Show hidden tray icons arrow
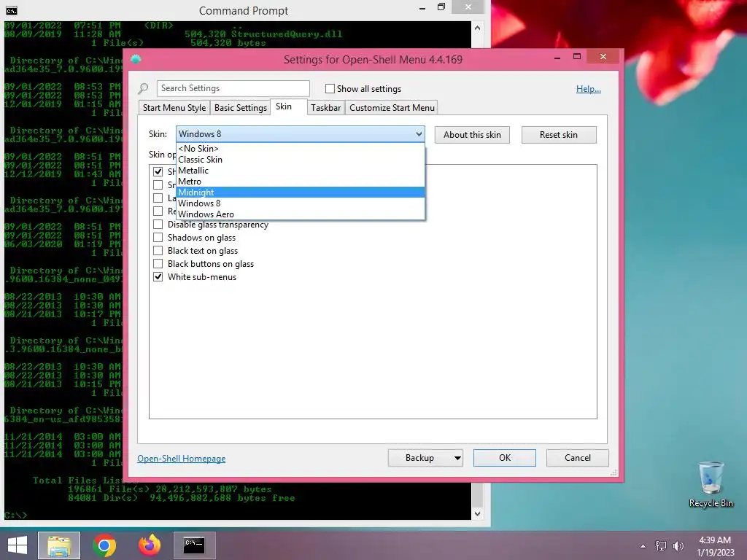 (x=643, y=546)
